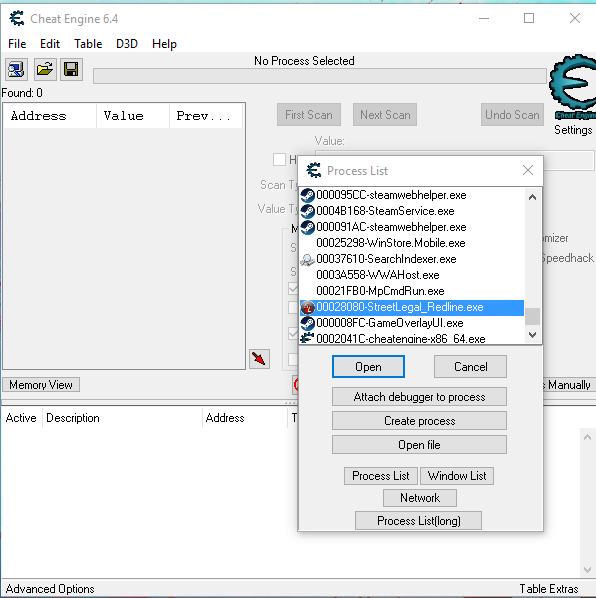
Task: Open the D3D menu
Action: click(x=127, y=44)
